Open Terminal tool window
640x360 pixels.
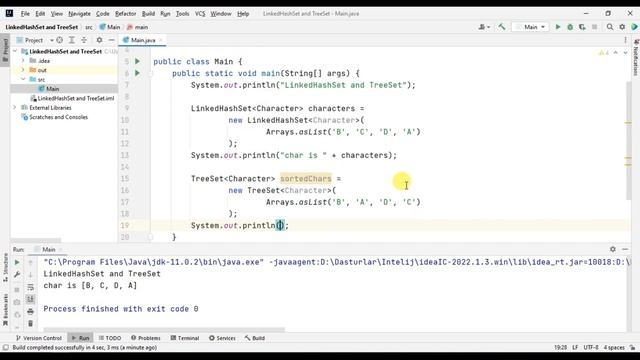click(x=185, y=338)
